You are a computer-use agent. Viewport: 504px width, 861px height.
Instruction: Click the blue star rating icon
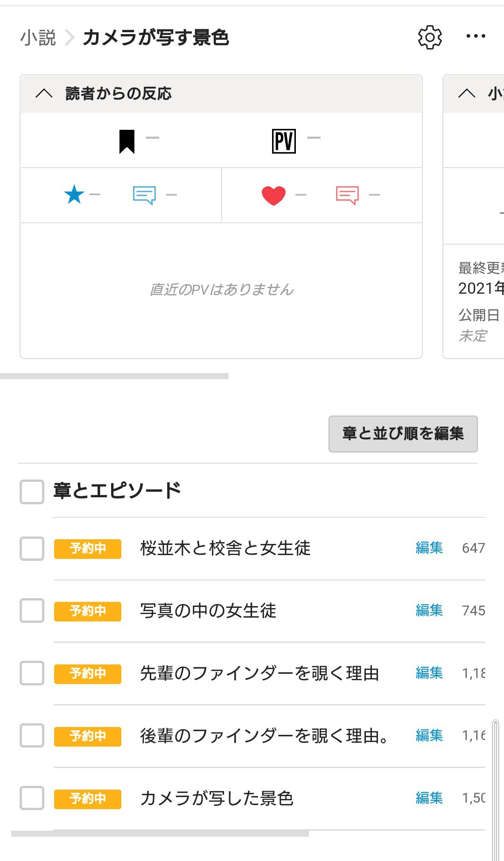tap(74, 195)
